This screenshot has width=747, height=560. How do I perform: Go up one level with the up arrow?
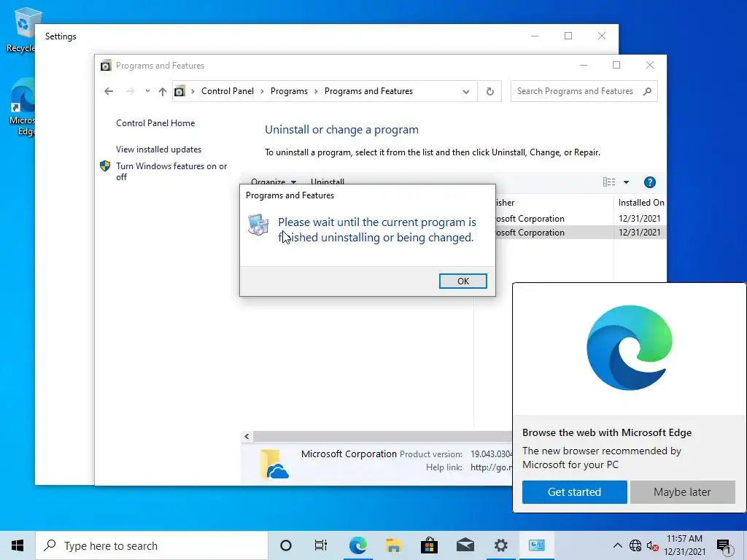163,91
